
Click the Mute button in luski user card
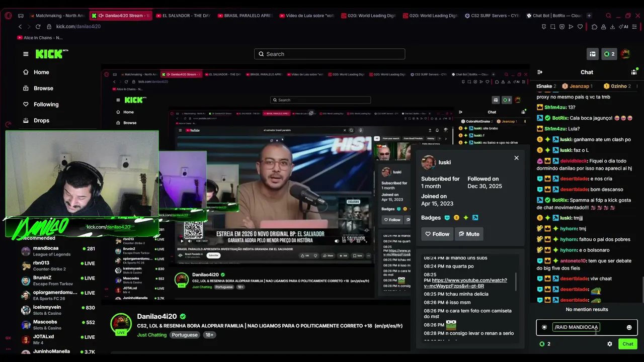coord(469,234)
